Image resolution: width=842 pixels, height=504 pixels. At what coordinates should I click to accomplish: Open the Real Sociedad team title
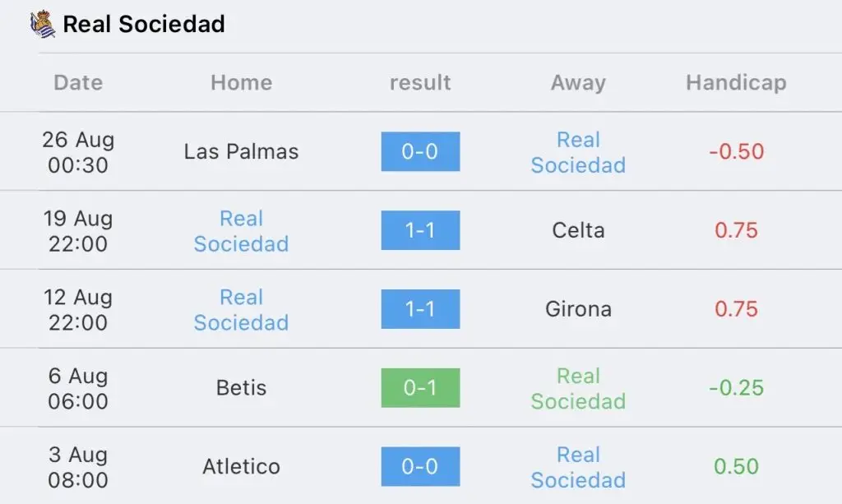pyautogui.click(x=144, y=24)
